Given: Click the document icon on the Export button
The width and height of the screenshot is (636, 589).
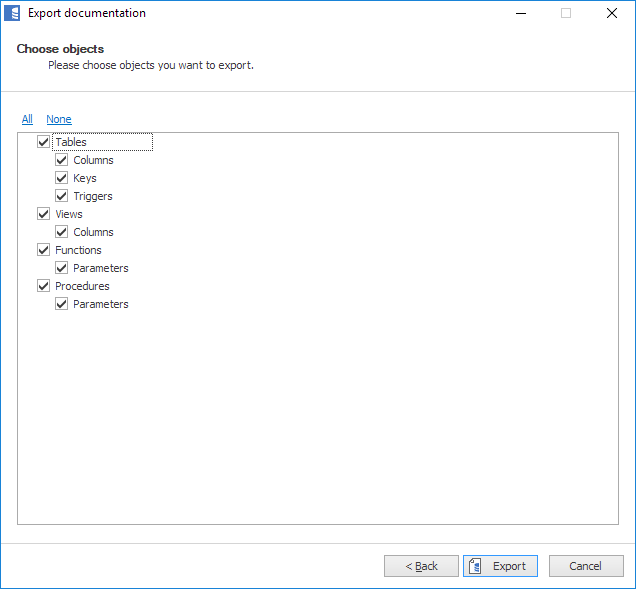Looking at the screenshot, I should [x=476, y=566].
